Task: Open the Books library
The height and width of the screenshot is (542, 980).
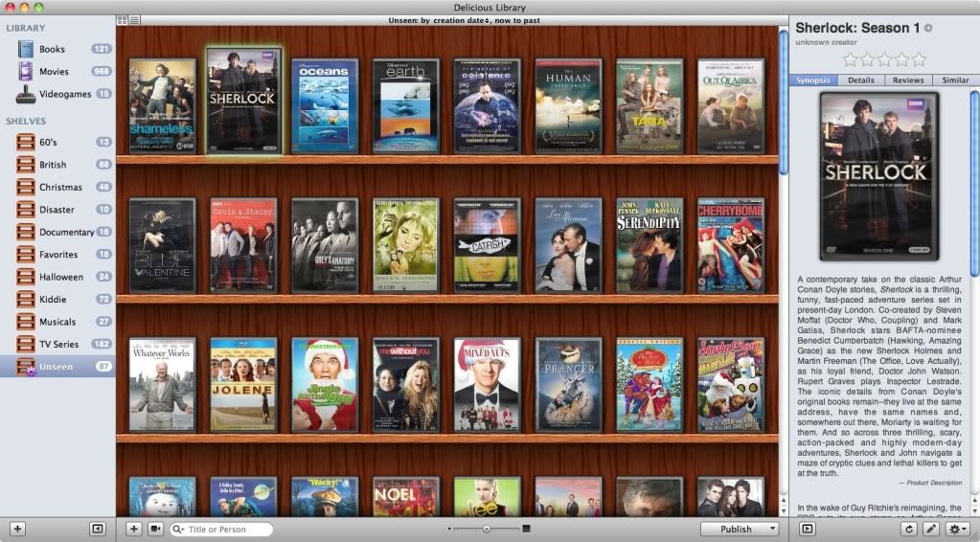Action: click(x=57, y=49)
